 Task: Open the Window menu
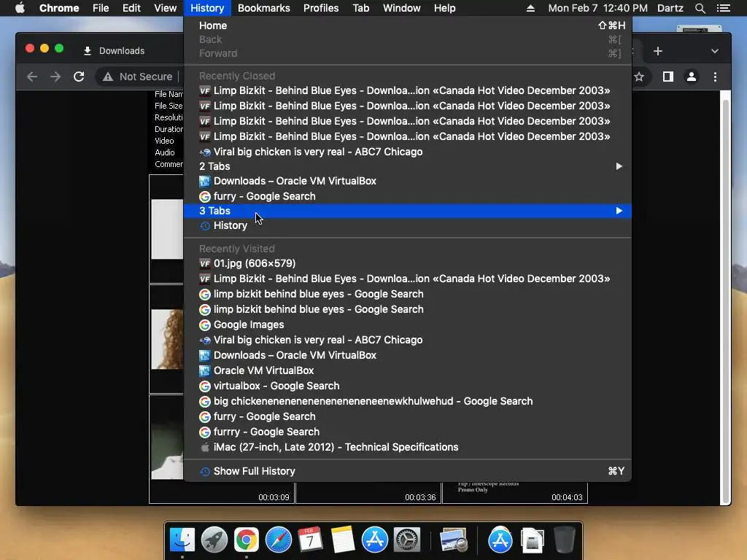pyautogui.click(x=402, y=8)
